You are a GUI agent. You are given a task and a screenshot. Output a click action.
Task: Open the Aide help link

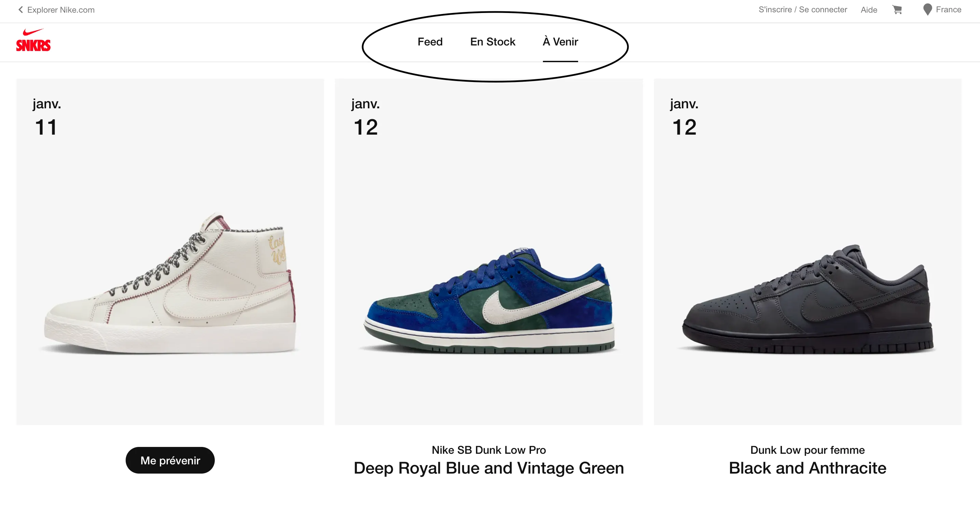click(x=869, y=10)
